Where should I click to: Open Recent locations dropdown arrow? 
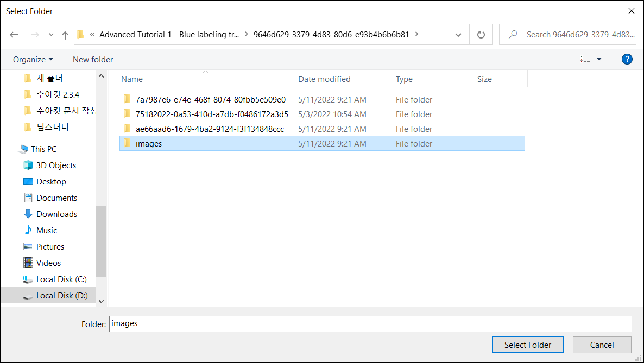coord(51,35)
